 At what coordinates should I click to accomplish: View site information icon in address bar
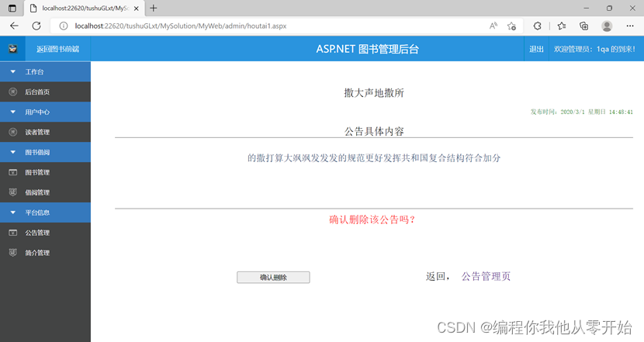pyautogui.click(x=64, y=26)
